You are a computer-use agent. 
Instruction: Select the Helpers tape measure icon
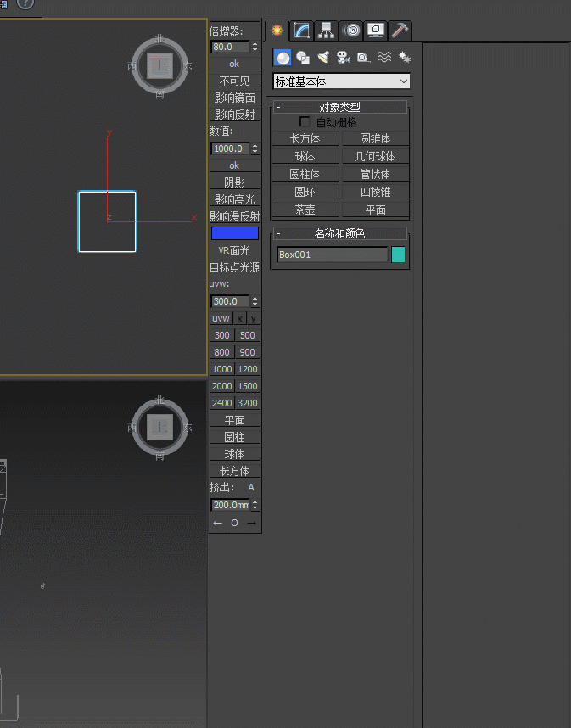coord(363,58)
